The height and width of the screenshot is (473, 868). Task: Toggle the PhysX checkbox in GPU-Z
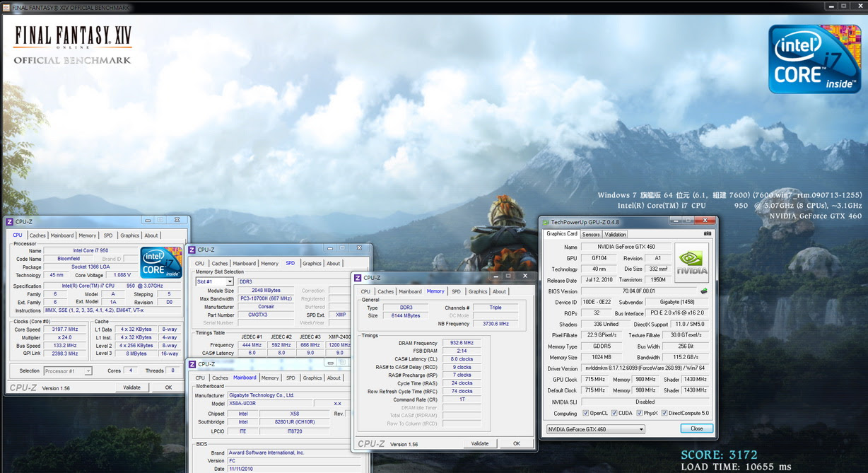(639, 413)
